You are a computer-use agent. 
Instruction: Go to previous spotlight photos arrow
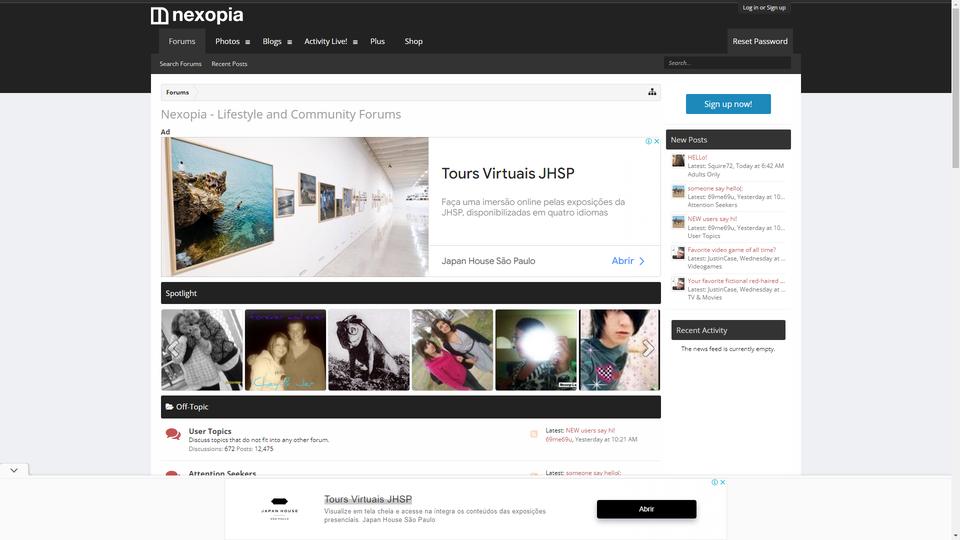click(x=174, y=349)
